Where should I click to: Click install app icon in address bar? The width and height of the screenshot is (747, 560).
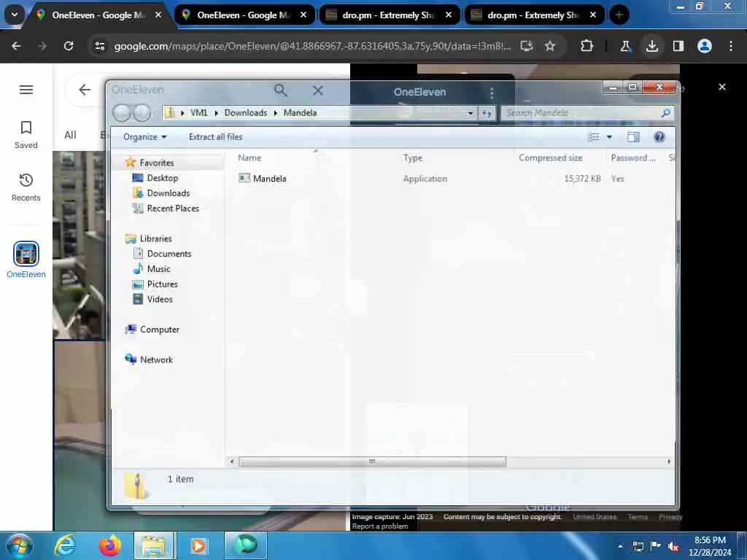(x=527, y=46)
